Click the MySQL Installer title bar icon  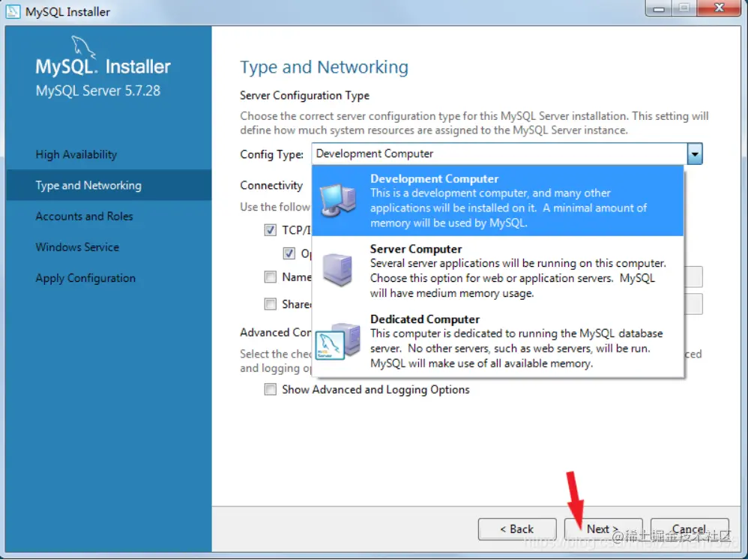(x=13, y=11)
